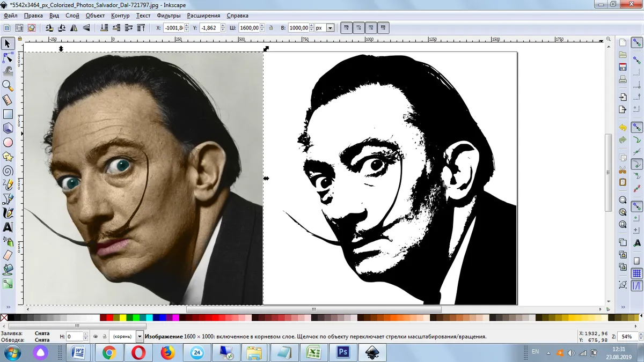The width and height of the screenshot is (644, 362).
Task: Select the Text tool
Action: pyautogui.click(x=8, y=227)
